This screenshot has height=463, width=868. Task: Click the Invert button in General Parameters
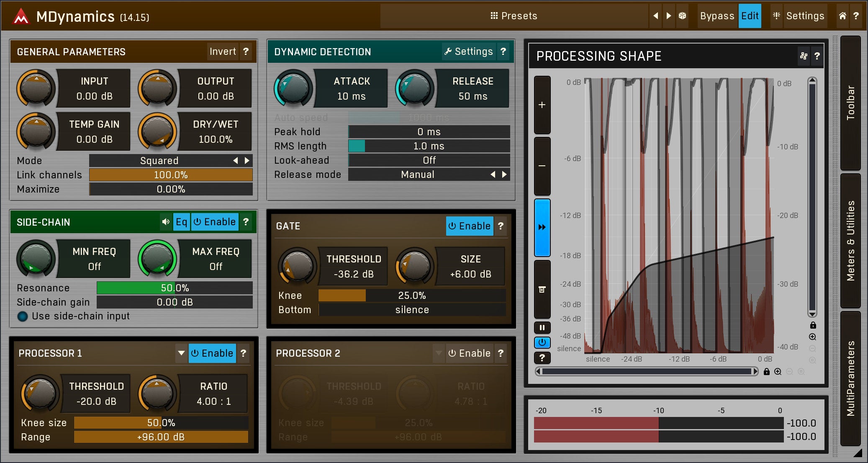223,51
